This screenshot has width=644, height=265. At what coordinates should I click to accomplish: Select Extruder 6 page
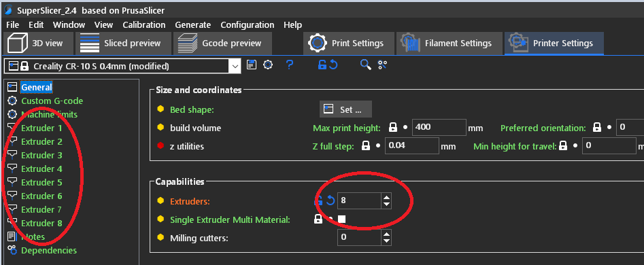coord(42,196)
